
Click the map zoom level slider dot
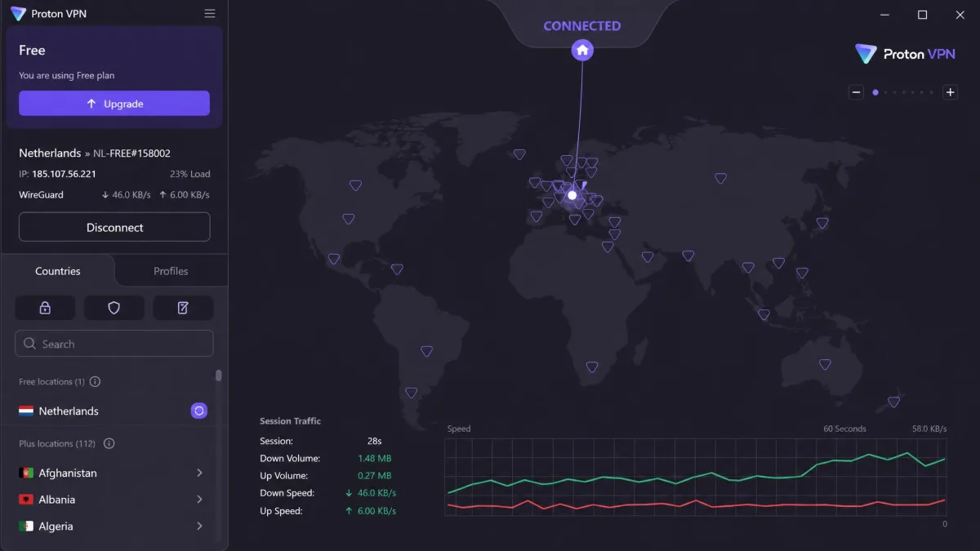pos(875,92)
